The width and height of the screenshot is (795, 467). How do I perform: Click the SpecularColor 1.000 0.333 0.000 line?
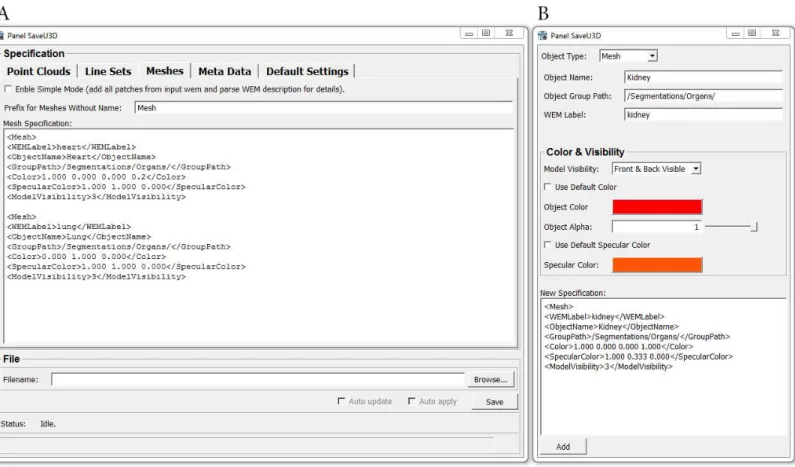pos(638,356)
